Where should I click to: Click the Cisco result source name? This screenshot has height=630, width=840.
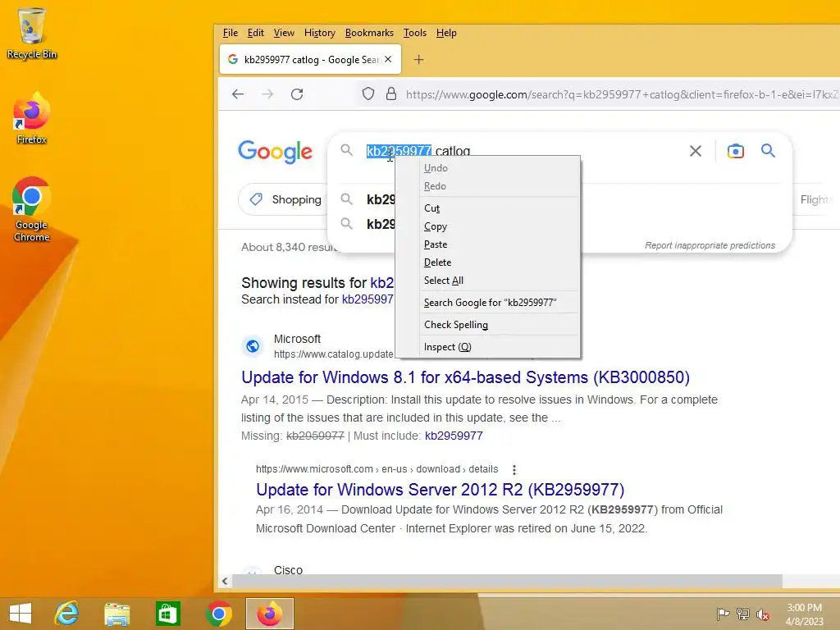coord(288,570)
